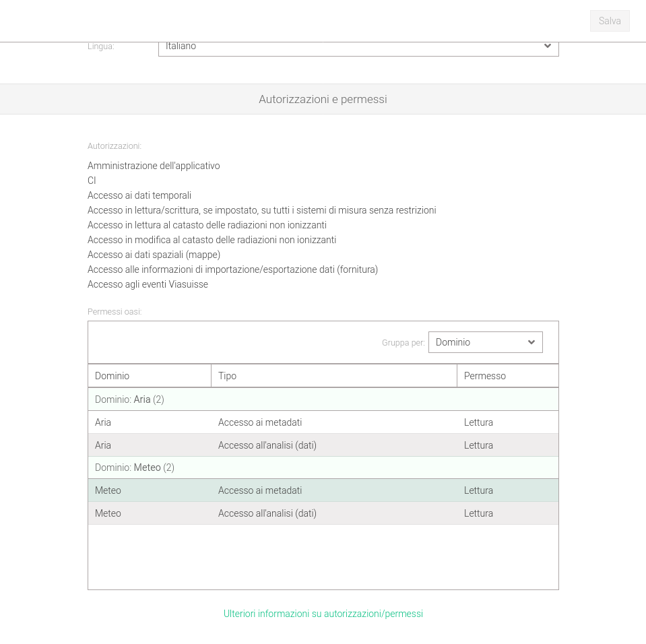Select the Meteo Accesso ai metadati row
The width and height of the screenshot is (646, 644).
pyautogui.click(x=260, y=490)
